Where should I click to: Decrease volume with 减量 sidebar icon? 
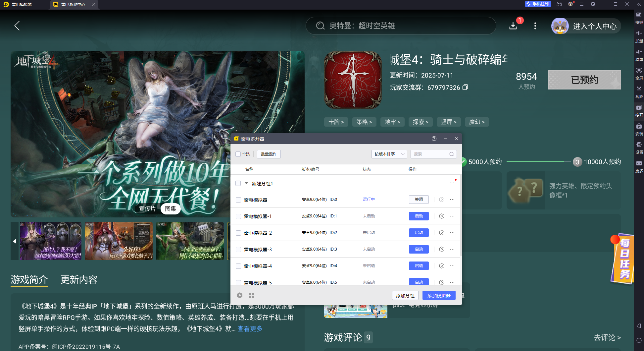click(x=639, y=55)
